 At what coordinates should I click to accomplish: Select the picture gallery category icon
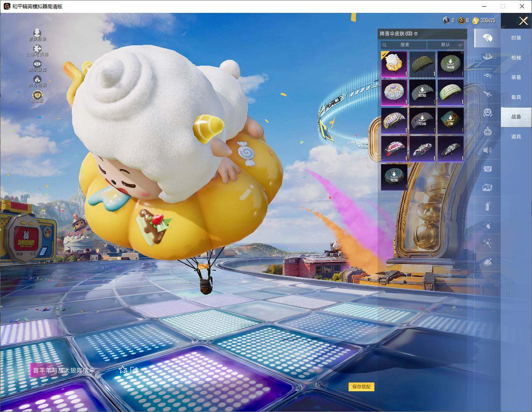coord(488,187)
